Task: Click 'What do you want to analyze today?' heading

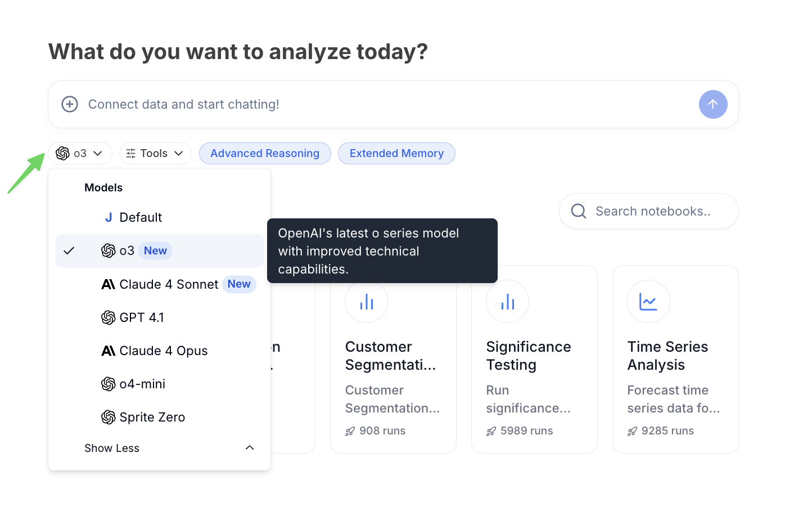Action: (238, 52)
